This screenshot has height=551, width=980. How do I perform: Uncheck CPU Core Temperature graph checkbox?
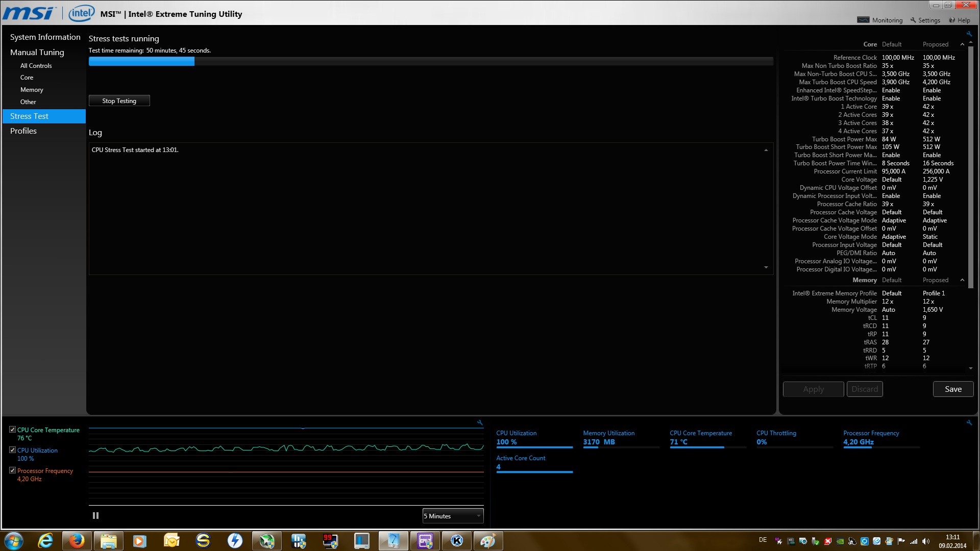[12, 430]
